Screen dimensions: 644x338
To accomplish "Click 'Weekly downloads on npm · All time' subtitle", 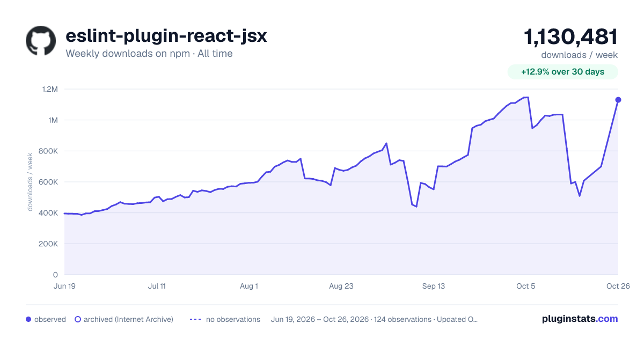I will tap(149, 54).
